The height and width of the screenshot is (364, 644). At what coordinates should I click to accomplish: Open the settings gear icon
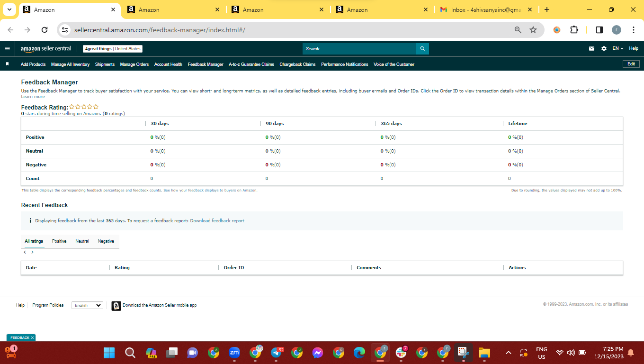604,48
